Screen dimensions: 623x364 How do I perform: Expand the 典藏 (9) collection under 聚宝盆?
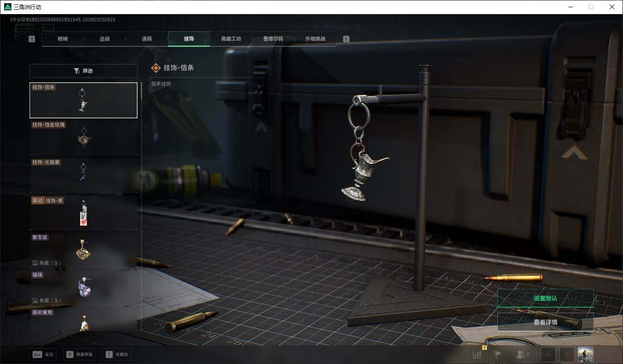[47, 263]
